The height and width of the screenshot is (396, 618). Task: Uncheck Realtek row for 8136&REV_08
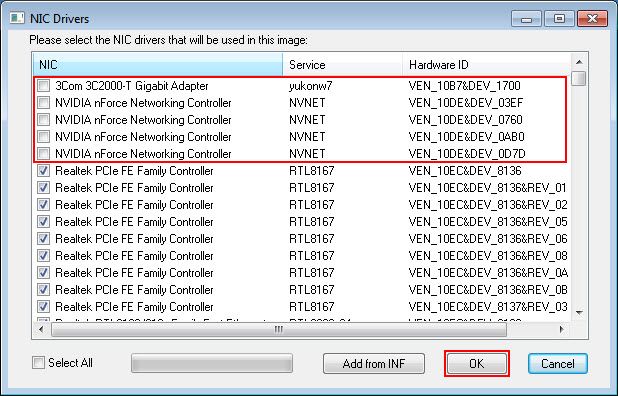(x=43, y=256)
